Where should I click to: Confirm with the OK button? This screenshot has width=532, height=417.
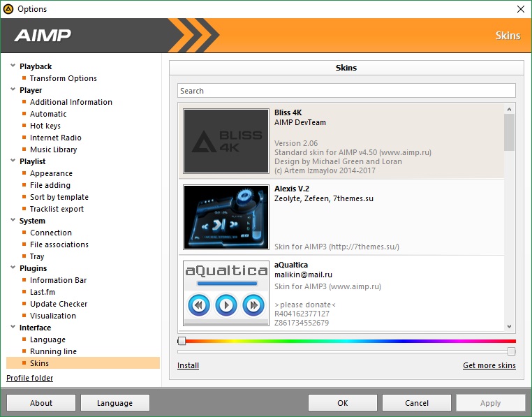[343, 403]
